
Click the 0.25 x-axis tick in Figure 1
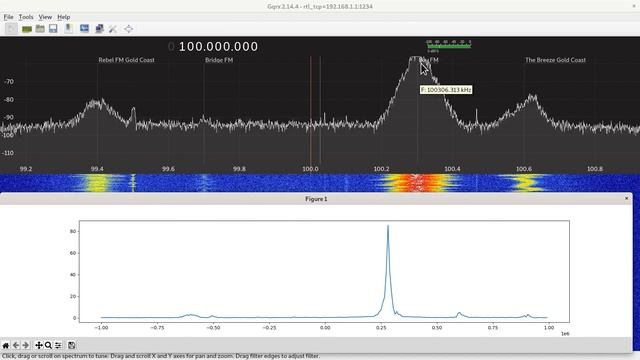[381, 327]
